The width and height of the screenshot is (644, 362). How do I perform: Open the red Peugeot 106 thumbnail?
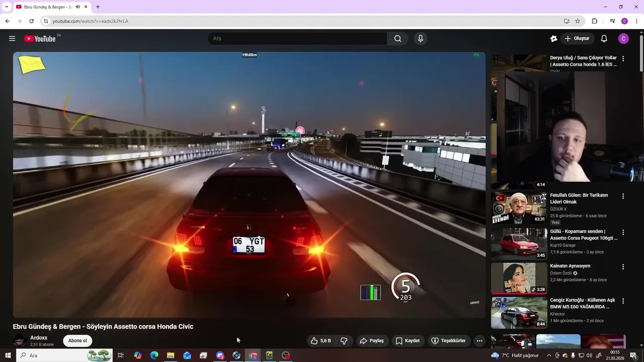(x=519, y=244)
